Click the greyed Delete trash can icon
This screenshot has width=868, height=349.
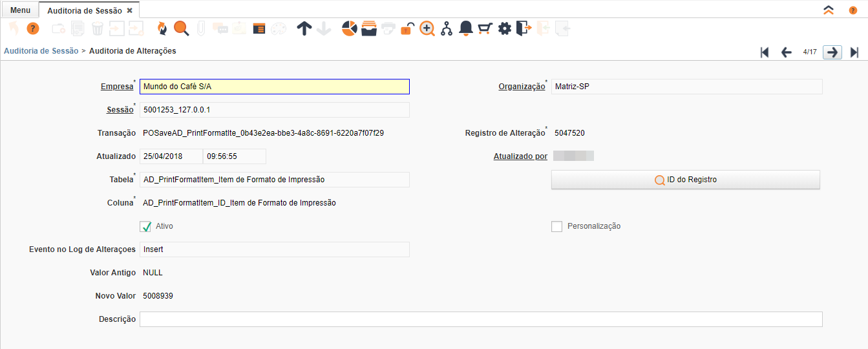[97, 28]
